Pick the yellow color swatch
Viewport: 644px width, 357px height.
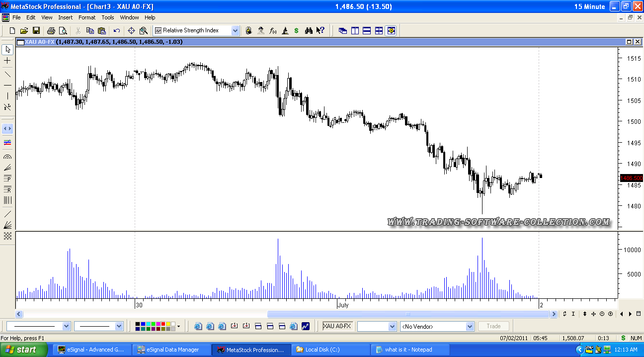[168, 324]
